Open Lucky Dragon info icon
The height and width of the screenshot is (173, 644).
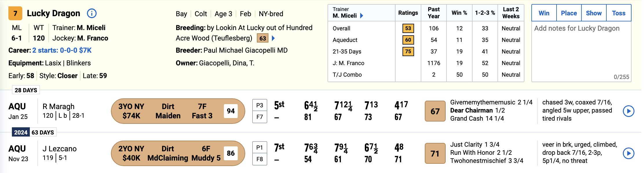92,13
